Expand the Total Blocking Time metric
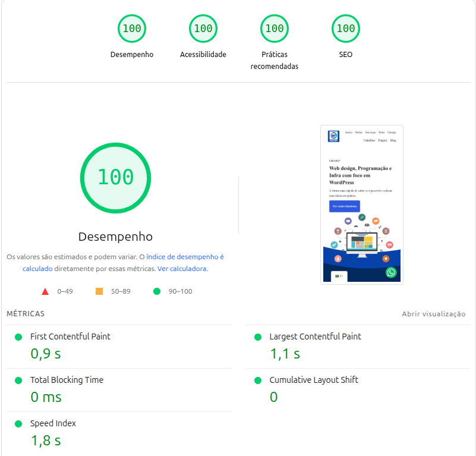The height and width of the screenshot is (456, 476). (67, 380)
